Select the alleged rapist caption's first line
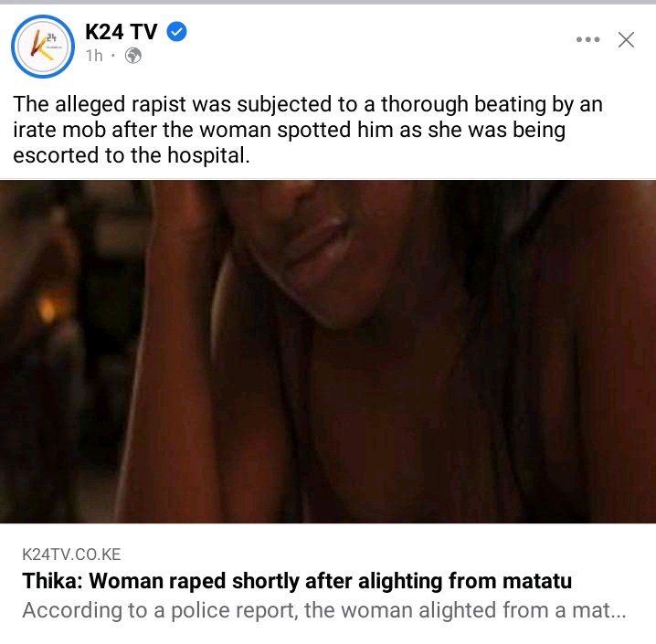Screen dimensions: 656x644 (x=308, y=104)
